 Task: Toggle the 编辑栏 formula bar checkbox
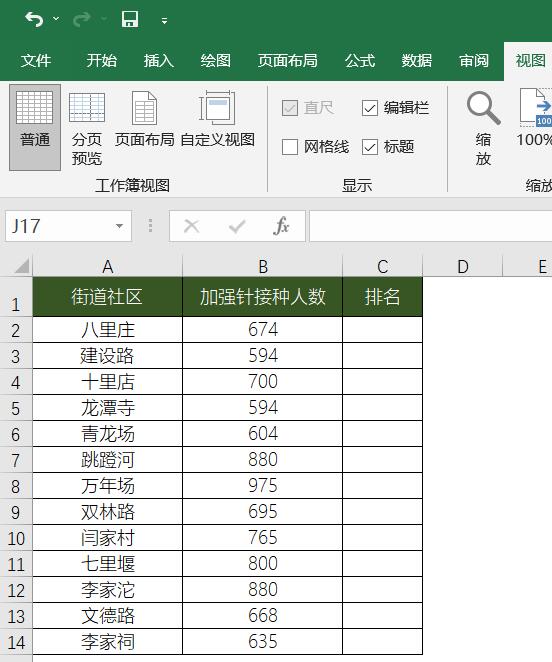tap(370, 109)
